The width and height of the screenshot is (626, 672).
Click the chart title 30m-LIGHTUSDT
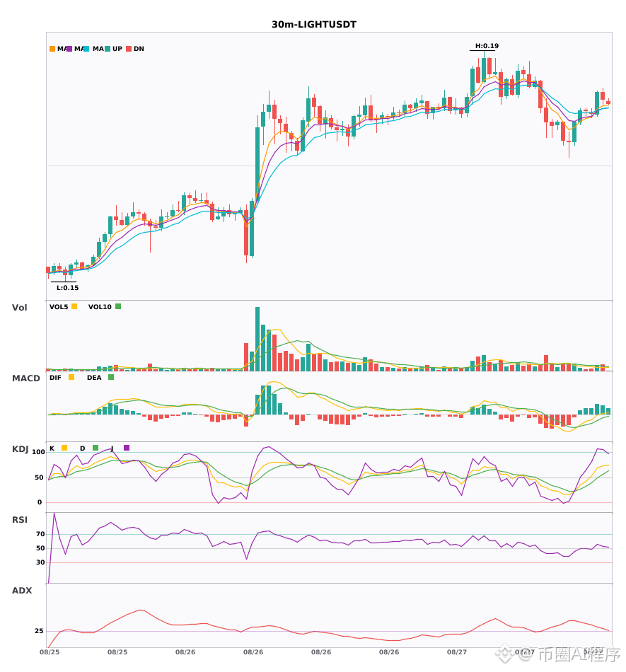pos(314,25)
